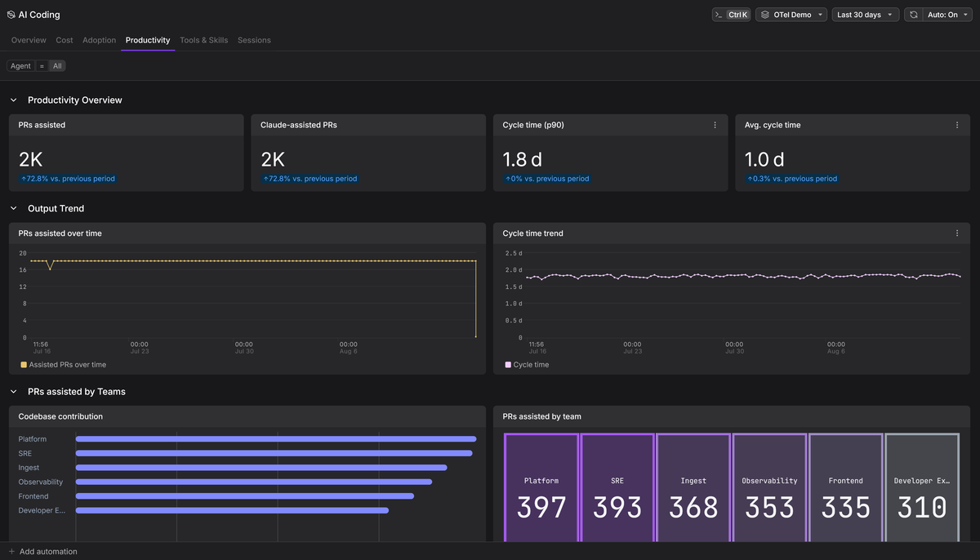Select the Productivity tab
Image resolution: width=980 pixels, height=560 pixels.
(x=148, y=40)
